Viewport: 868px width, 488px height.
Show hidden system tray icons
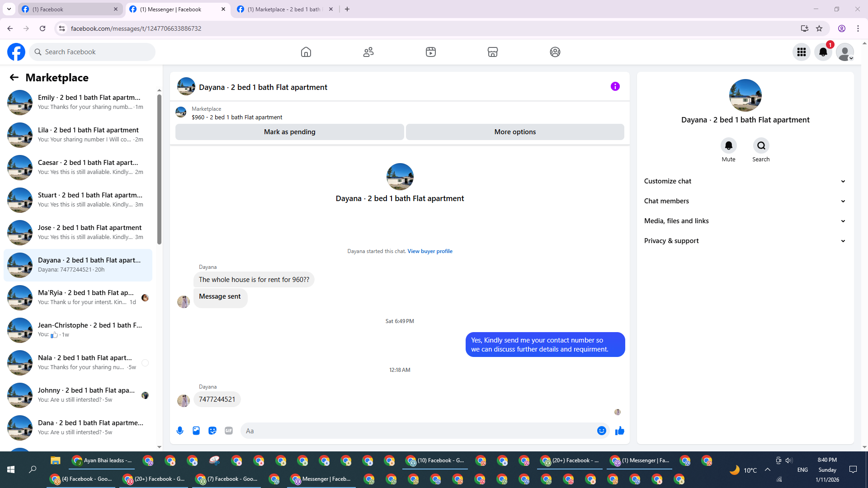(x=768, y=469)
